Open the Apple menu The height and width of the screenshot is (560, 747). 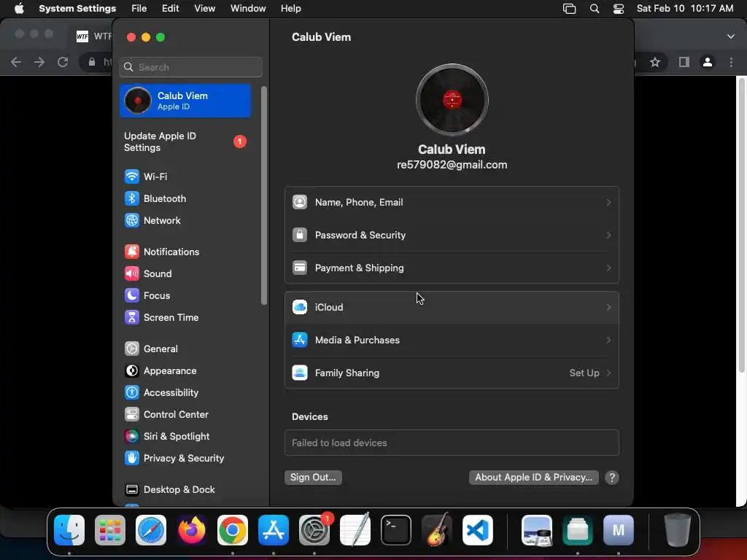(x=19, y=9)
